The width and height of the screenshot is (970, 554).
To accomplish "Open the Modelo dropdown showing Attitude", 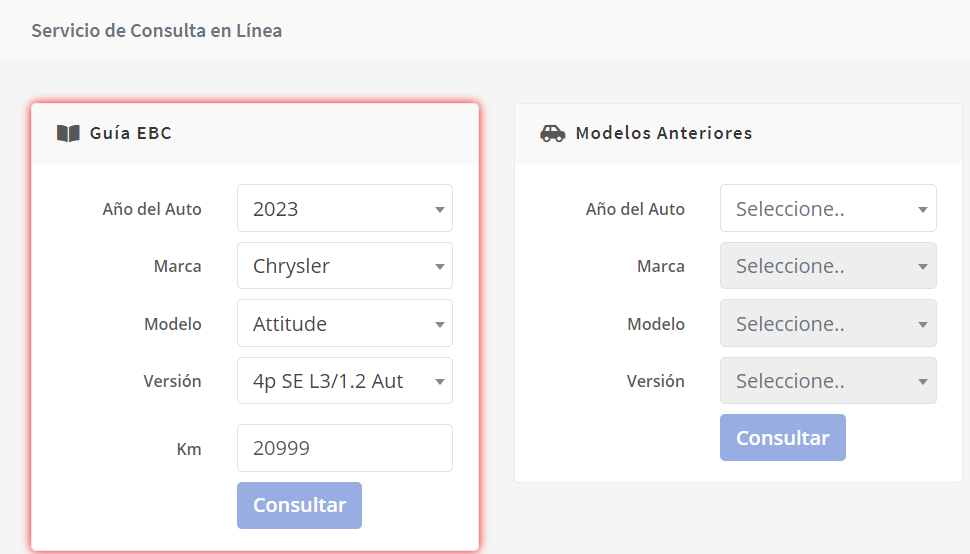I will point(344,324).
